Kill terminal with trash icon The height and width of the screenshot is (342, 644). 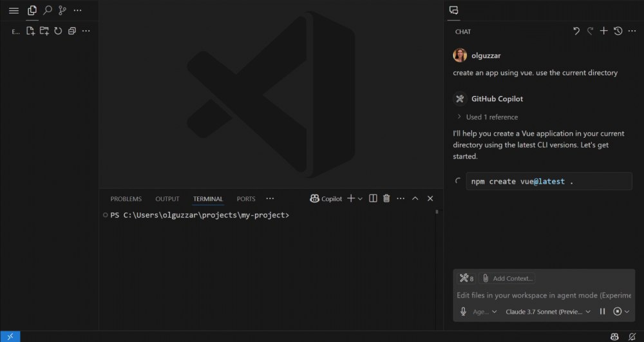[x=386, y=199]
